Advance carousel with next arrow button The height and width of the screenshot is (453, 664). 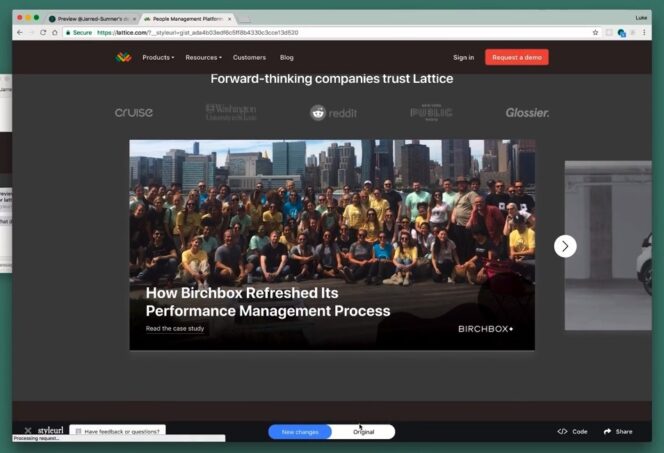565,246
